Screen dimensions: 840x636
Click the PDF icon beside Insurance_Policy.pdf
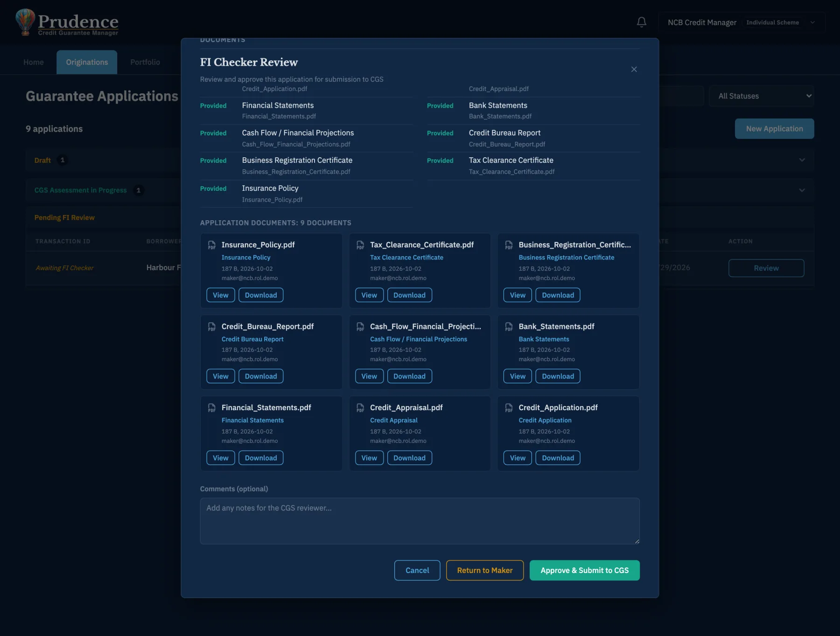[x=212, y=245]
